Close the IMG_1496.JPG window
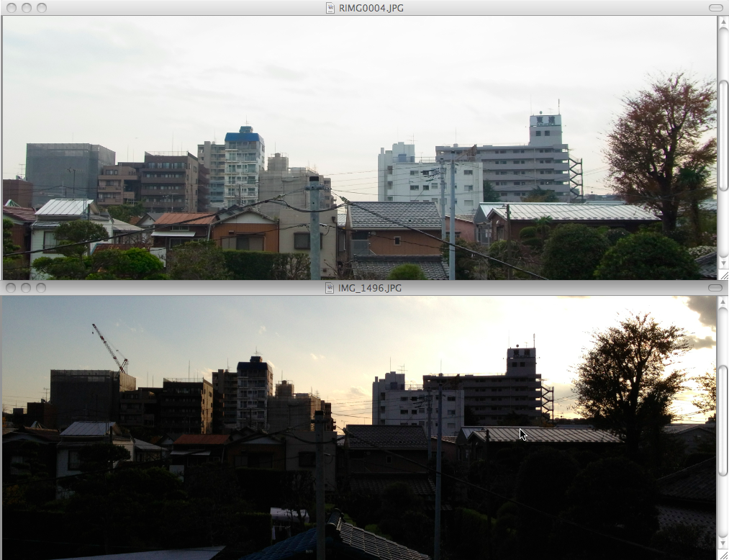Viewport: 729px width, 560px height. pyautogui.click(x=12, y=288)
